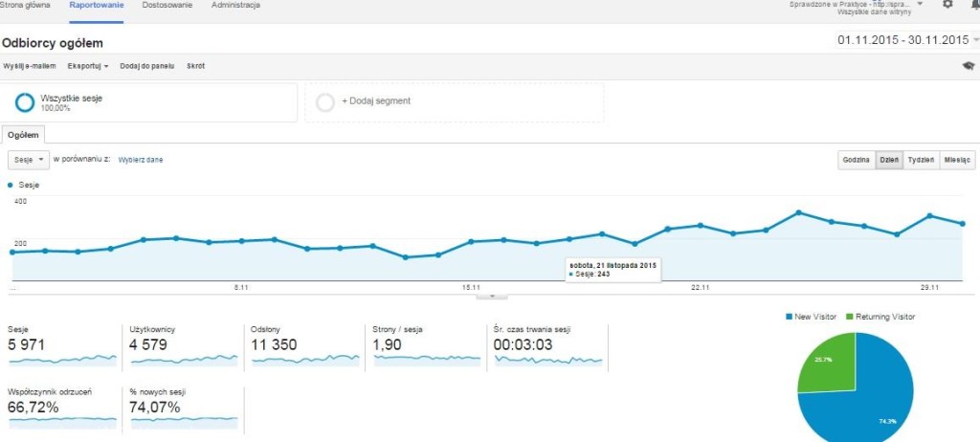Toggle the chart view to Godzina
The width and height of the screenshot is (980, 442).
857,160
